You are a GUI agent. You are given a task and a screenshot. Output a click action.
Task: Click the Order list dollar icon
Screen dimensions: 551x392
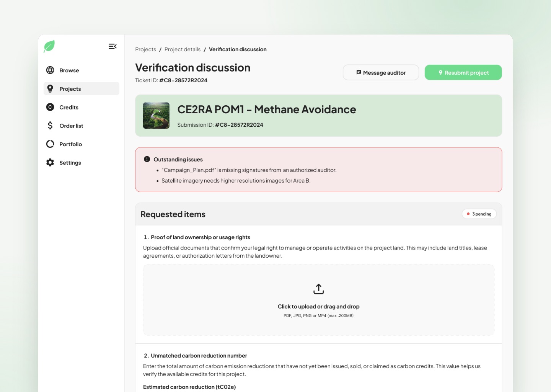coord(50,126)
